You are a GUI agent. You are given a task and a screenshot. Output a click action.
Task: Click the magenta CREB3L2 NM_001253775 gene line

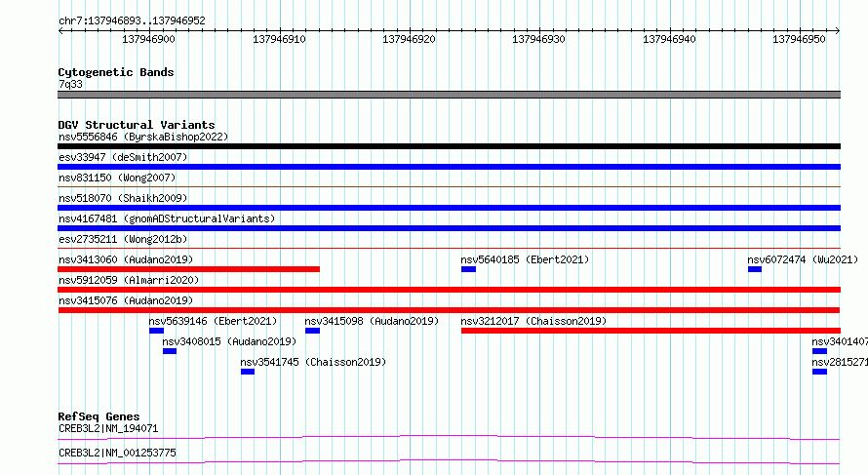coord(449,461)
